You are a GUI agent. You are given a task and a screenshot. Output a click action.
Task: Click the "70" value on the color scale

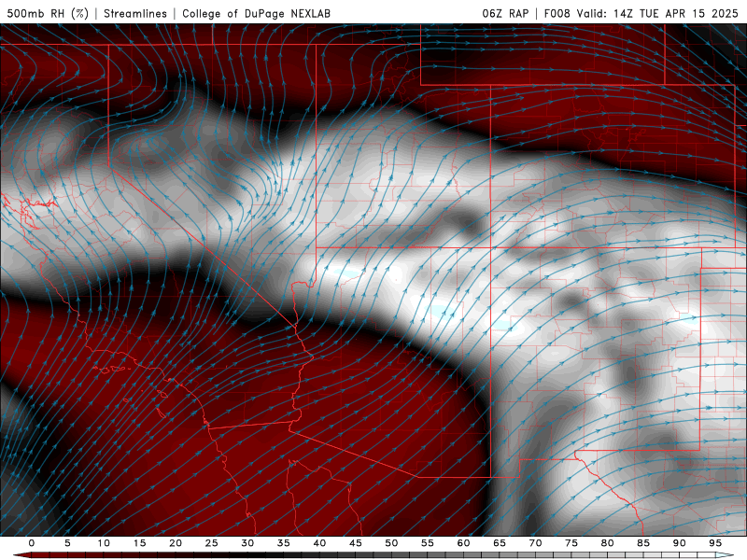(535, 543)
